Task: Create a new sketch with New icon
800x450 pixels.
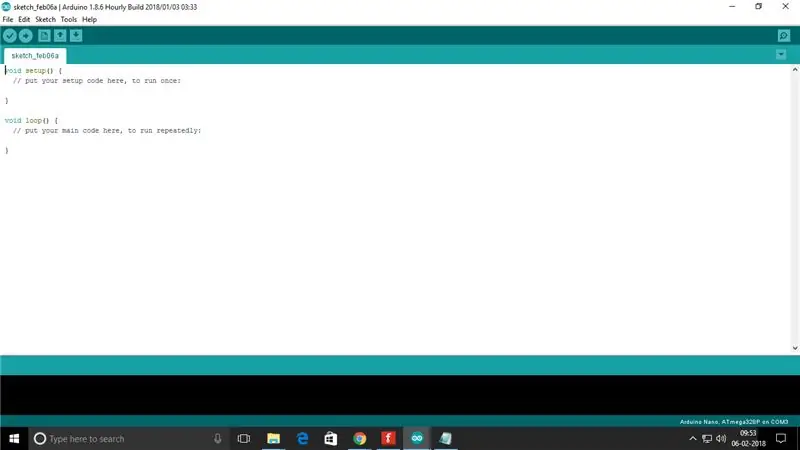Action: (x=44, y=36)
